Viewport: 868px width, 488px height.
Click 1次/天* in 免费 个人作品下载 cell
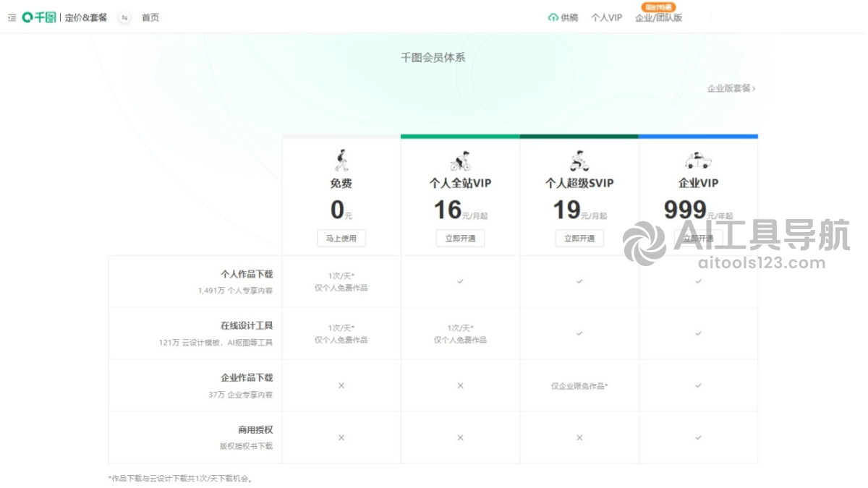click(341, 276)
